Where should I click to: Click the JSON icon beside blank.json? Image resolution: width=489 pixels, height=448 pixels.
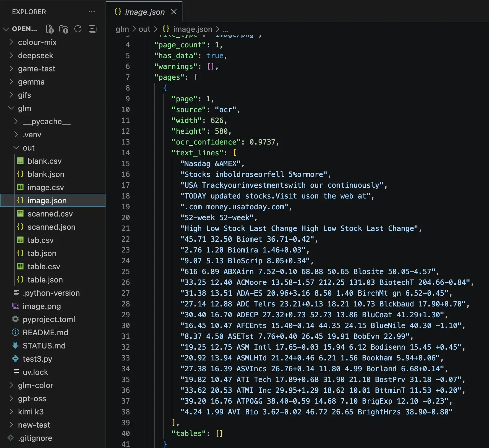20,174
